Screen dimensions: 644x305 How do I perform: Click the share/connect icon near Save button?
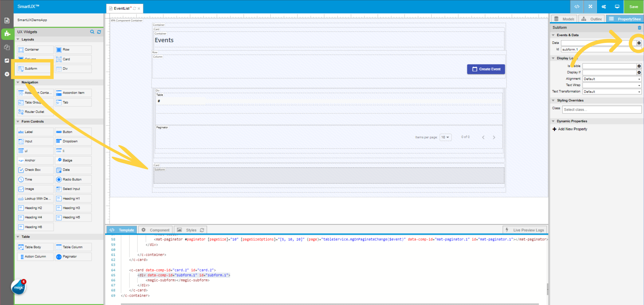point(603,7)
